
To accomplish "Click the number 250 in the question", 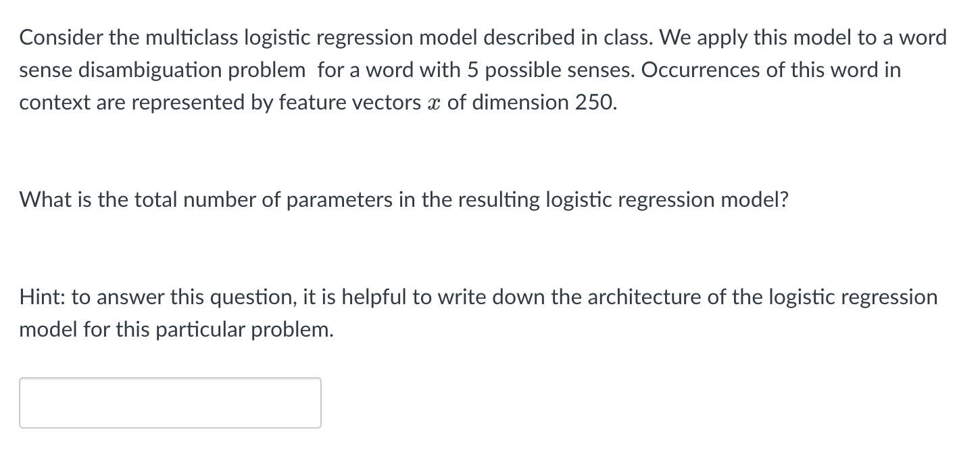I will tap(595, 102).
